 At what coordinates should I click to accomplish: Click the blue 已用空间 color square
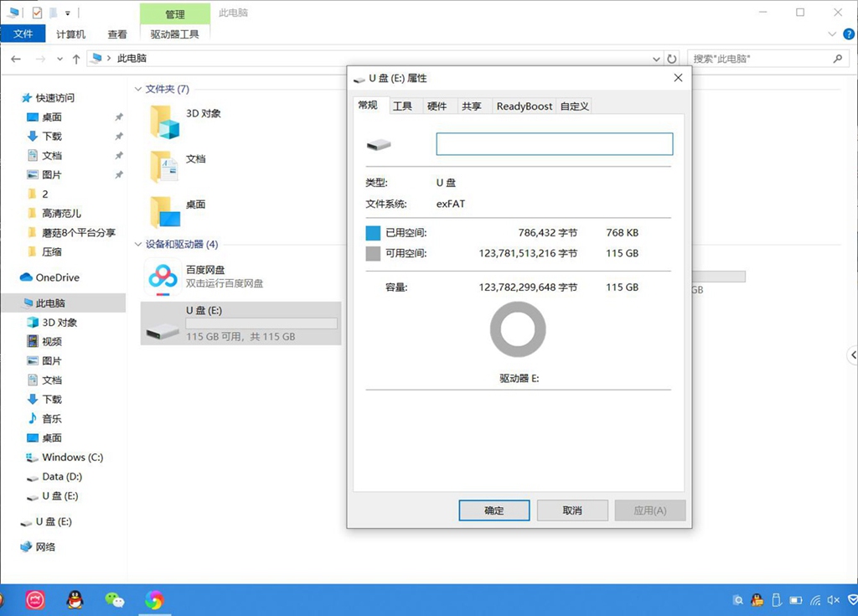coord(373,233)
